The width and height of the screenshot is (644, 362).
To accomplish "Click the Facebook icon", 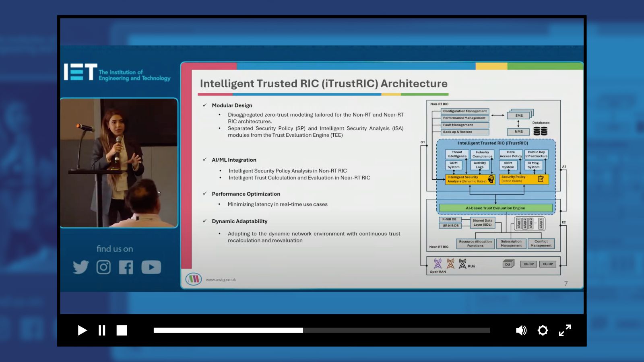I will pos(126,267).
